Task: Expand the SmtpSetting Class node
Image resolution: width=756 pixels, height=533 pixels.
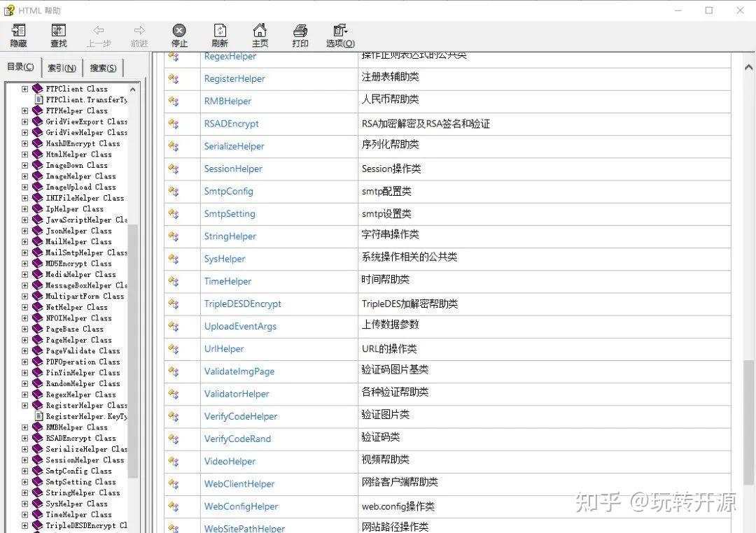Action: pos(24,482)
